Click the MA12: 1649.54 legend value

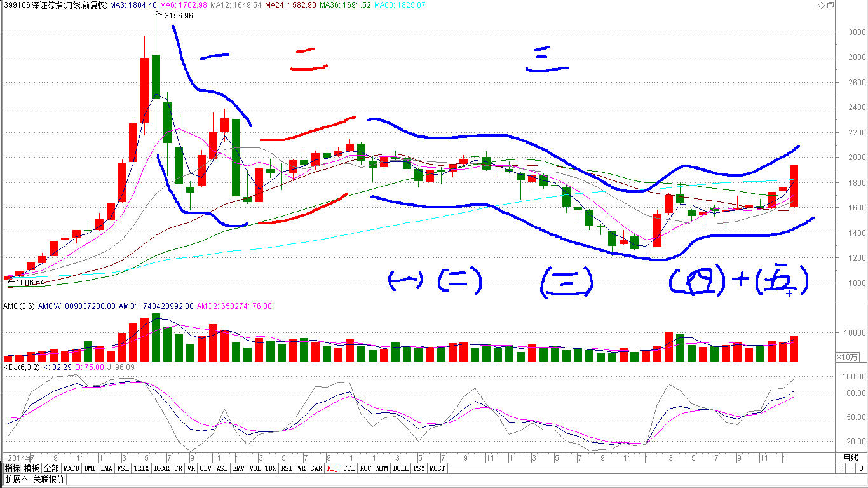click(236, 5)
